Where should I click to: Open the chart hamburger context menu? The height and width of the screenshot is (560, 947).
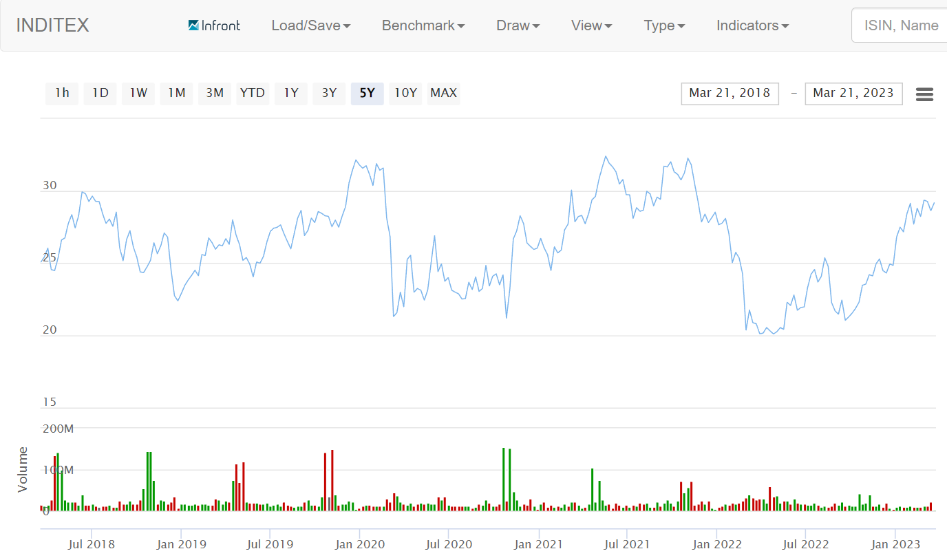pyautogui.click(x=924, y=94)
